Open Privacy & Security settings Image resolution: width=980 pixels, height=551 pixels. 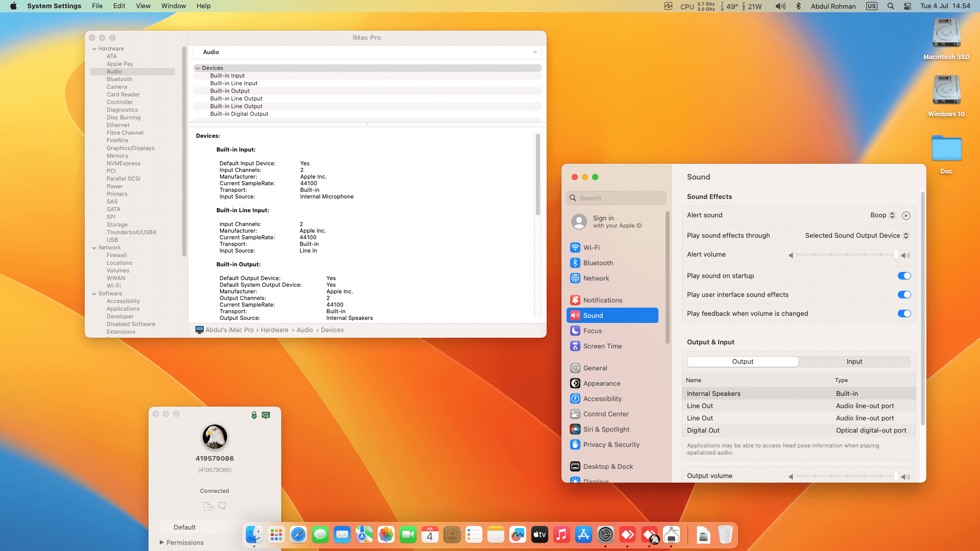[x=611, y=444]
